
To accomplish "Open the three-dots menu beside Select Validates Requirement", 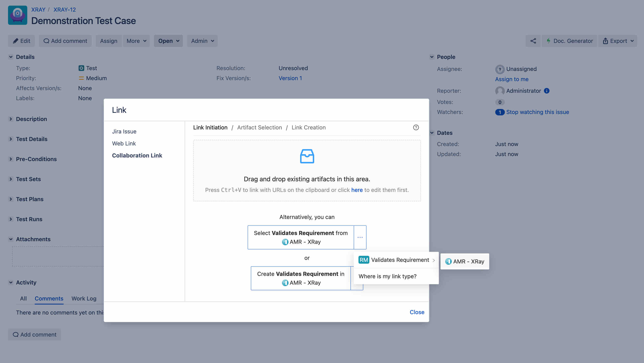I will pyautogui.click(x=360, y=237).
